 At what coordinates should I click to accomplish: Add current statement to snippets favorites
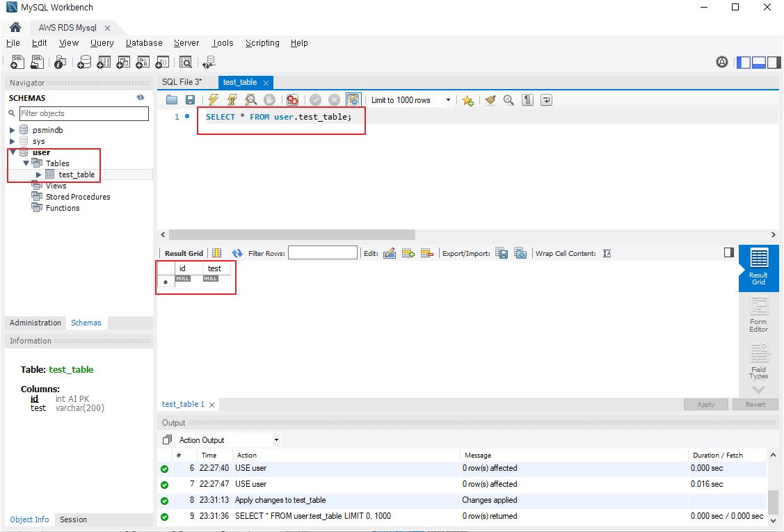[x=467, y=101]
